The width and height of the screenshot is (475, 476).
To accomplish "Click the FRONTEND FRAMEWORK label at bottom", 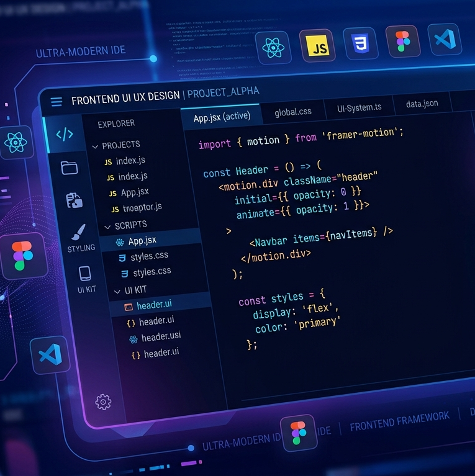I will tap(399, 421).
